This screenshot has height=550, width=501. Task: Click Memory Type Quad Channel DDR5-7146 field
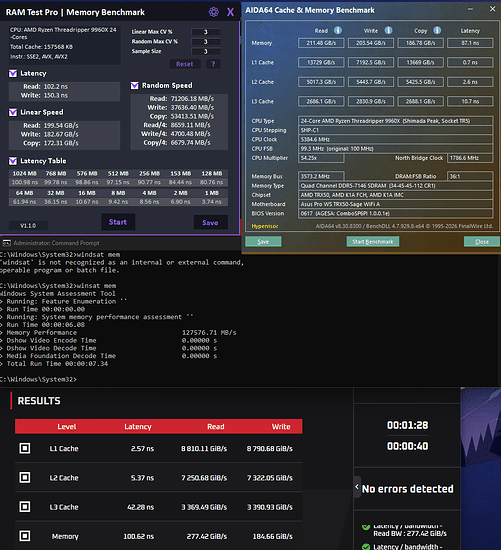click(x=395, y=186)
